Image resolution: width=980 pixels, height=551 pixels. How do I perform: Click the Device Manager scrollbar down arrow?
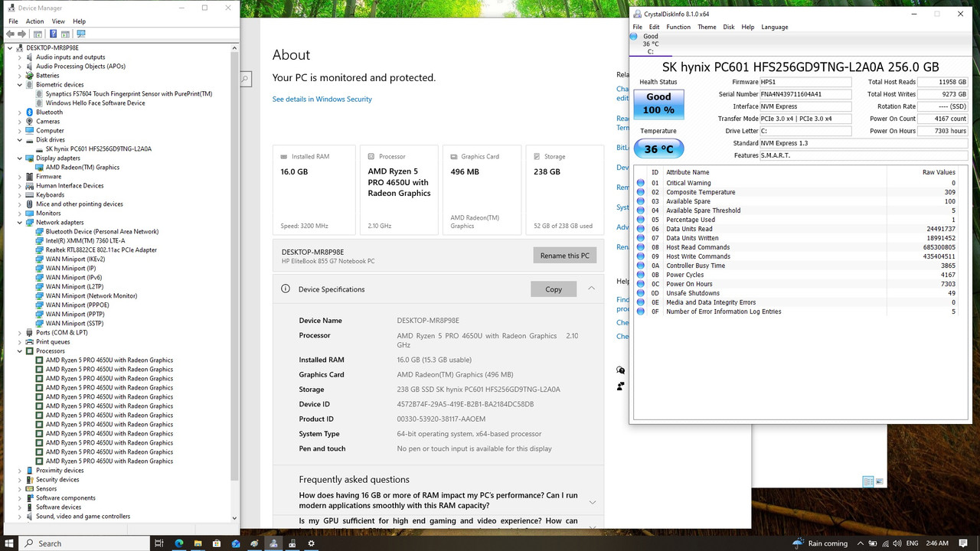(x=235, y=518)
